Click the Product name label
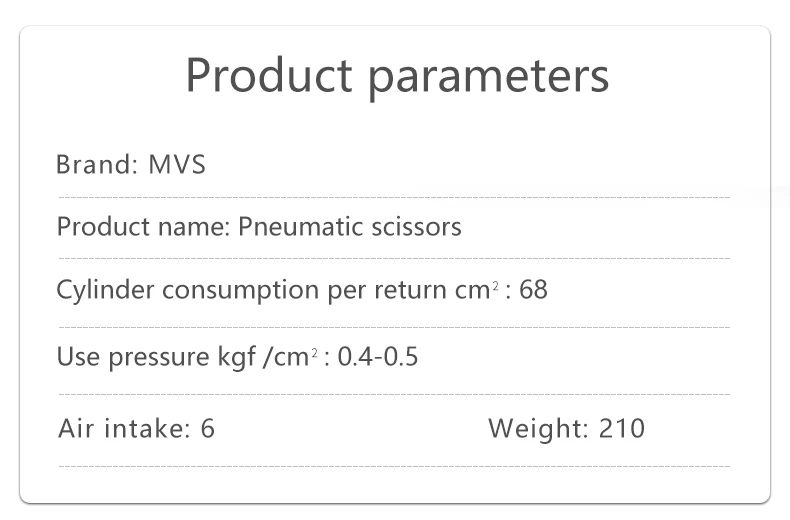Image resolution: width=790 pixels, height=520 pixels. coord(144,226)
